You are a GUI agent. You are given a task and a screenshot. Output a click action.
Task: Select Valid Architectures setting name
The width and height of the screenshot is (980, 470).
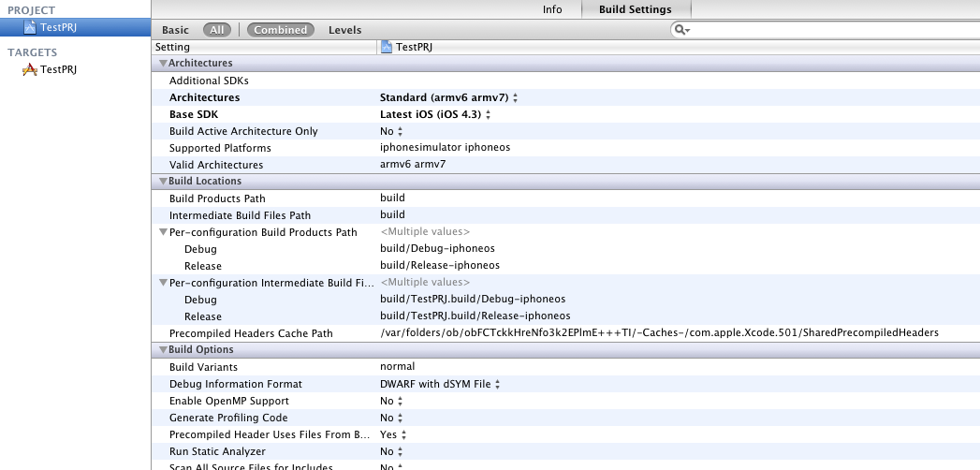(x=216, y=165)
